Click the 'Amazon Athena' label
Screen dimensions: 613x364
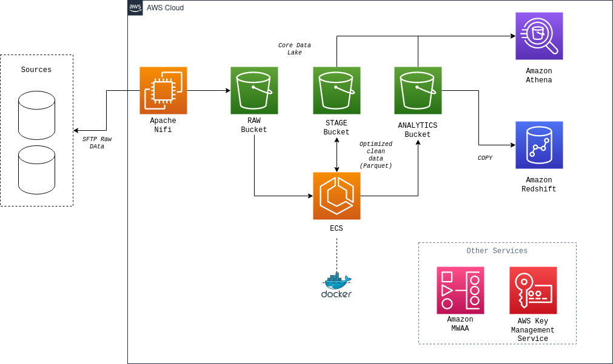538,75
